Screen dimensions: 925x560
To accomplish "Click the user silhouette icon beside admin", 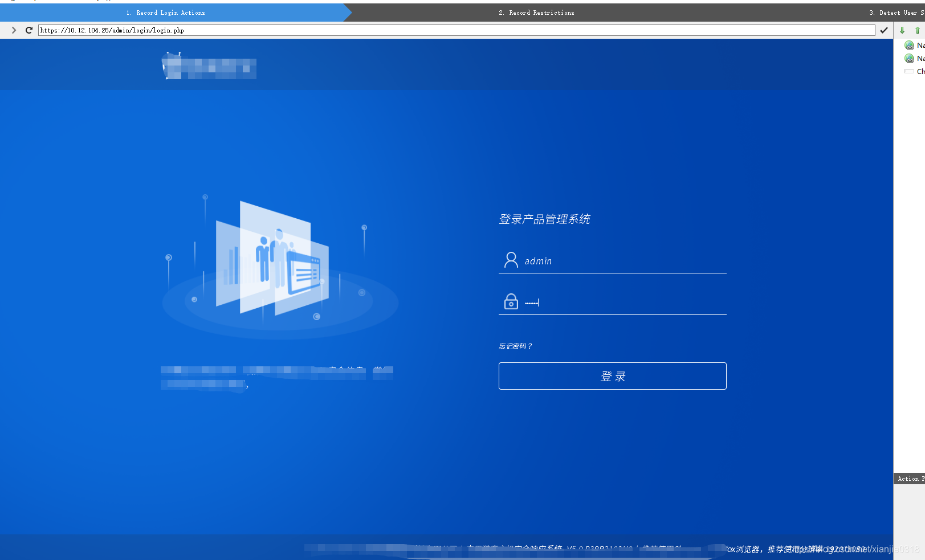I will [x=511, y=260].
